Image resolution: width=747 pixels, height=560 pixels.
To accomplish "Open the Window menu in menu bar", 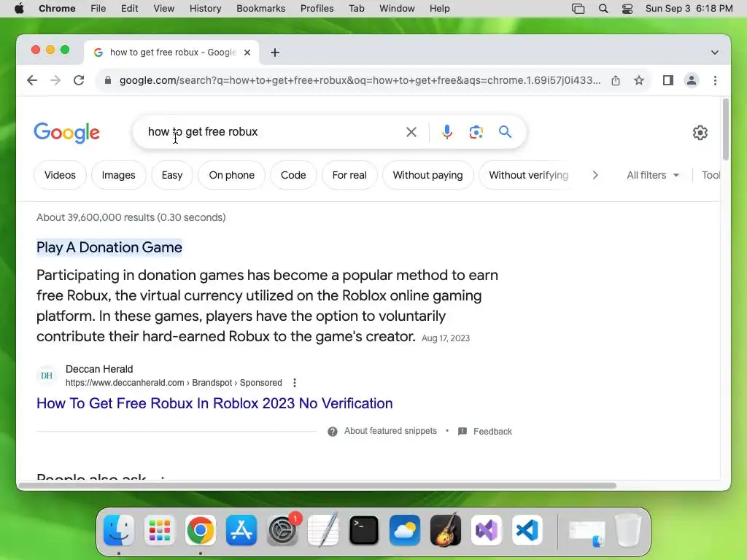I will tap(397, 9).
